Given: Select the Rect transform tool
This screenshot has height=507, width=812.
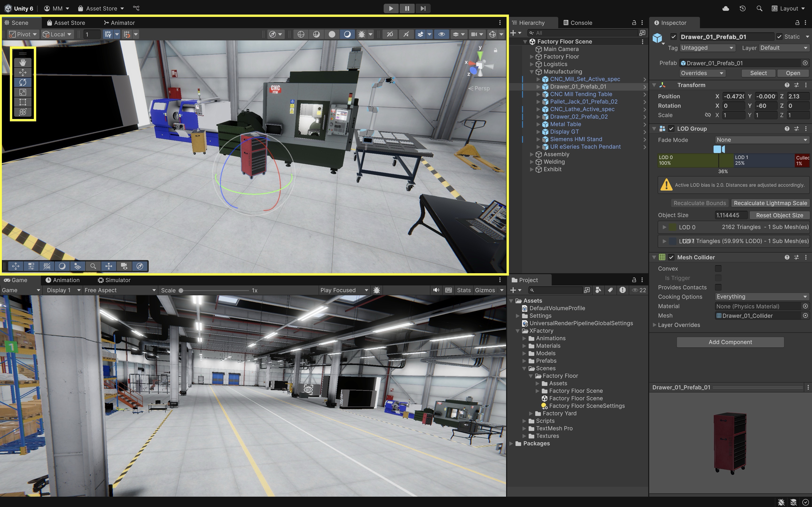Looking at the screenshot, I should pos(23,102).
